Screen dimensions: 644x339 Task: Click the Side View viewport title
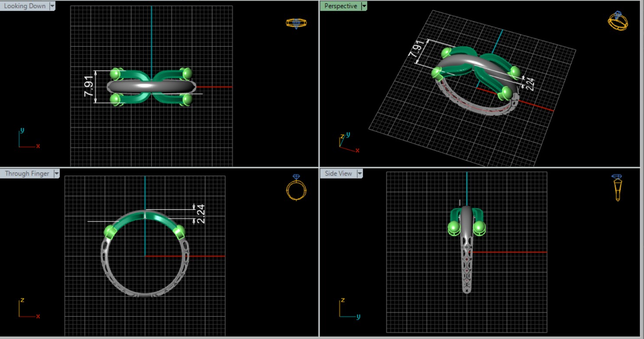coord(338,173)
